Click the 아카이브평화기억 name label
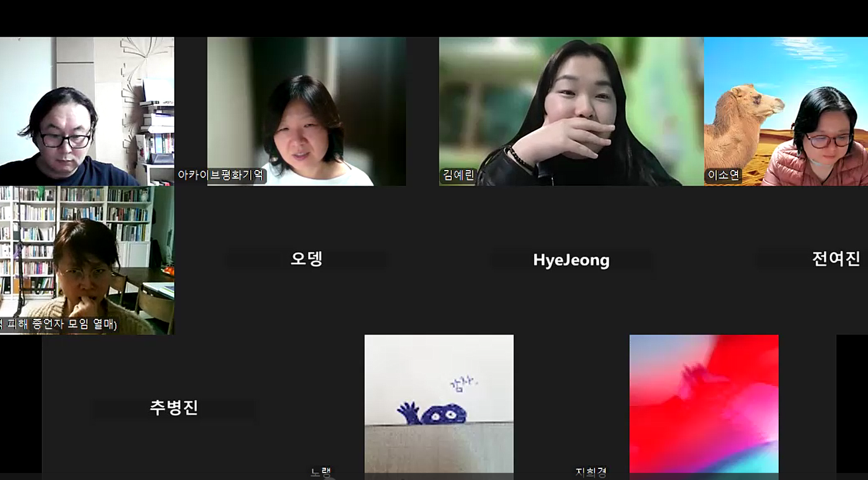Image resolution: width=868 pixels, height=480 pixels. [x=221, y=175]
